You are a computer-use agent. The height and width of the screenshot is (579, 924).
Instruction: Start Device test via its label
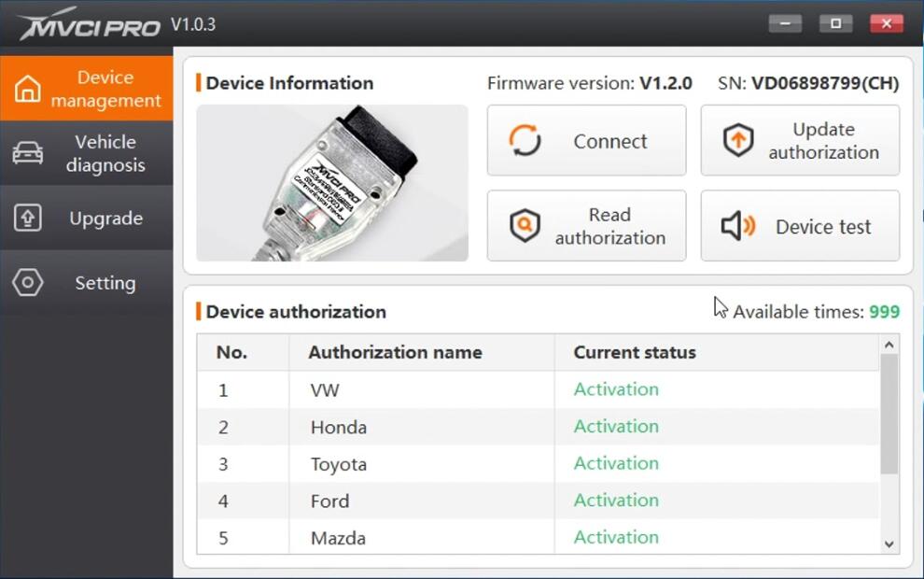coord(823,226)
